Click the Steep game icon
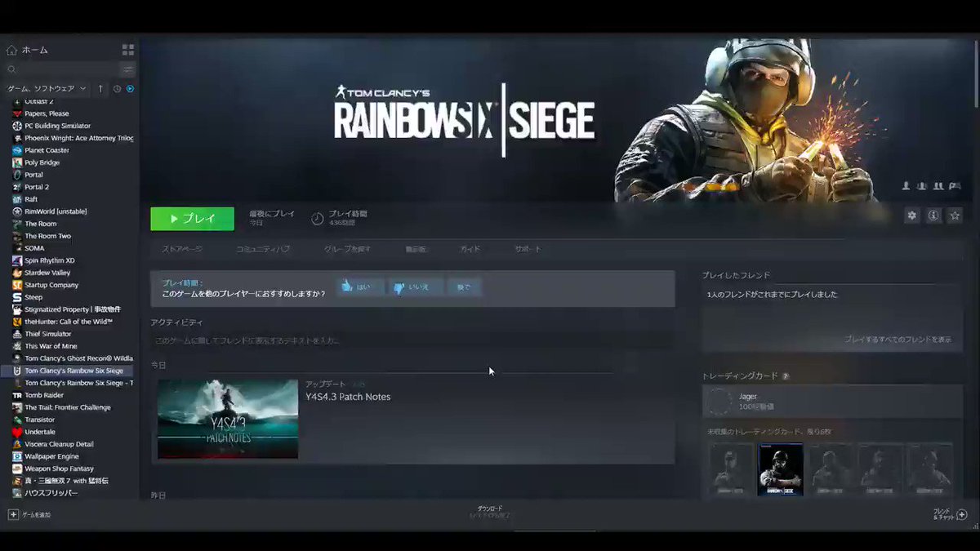Viewport: 980px width, 551px height. pyautogui.click(x=17, y=297)
